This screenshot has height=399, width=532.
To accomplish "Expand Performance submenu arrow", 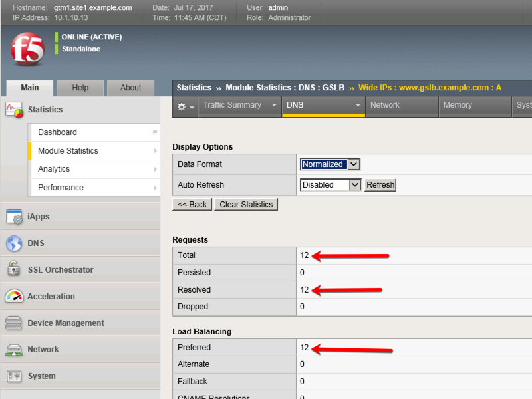I will (156, 188).
